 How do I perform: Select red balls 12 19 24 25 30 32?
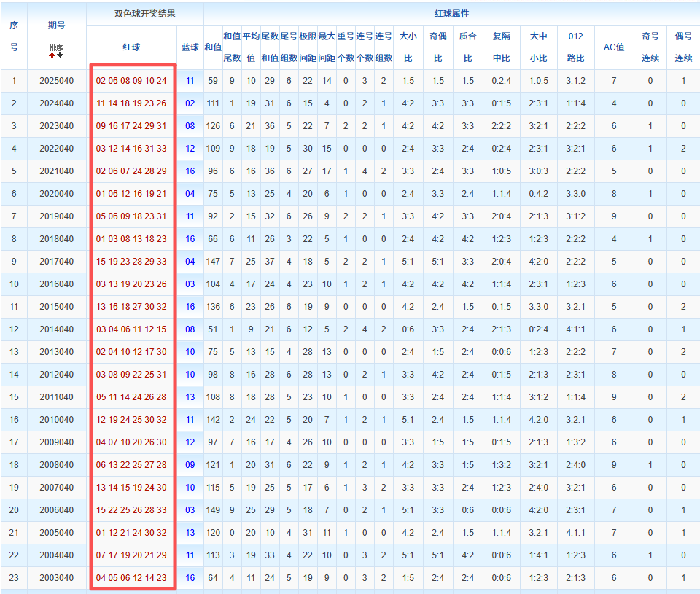(131, 420)
